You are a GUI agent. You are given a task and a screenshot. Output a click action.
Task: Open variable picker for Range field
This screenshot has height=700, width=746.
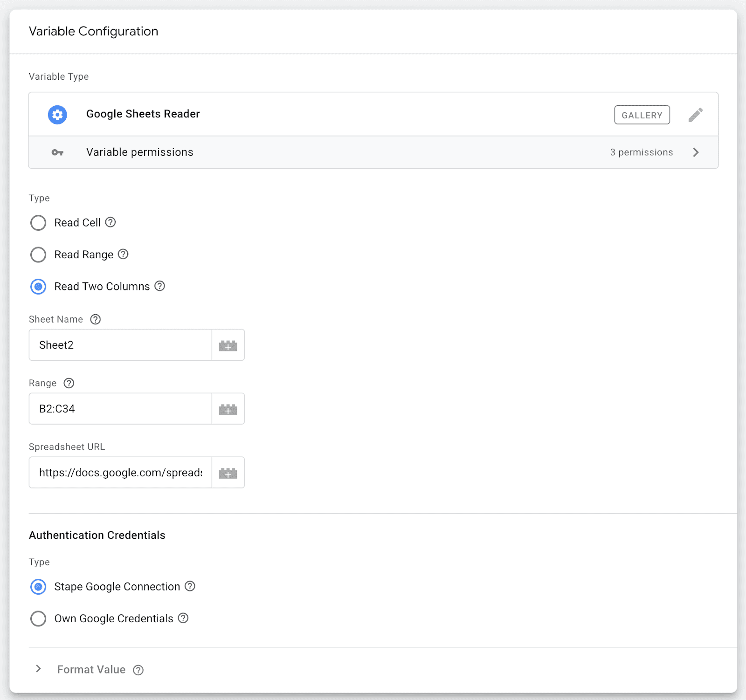pos(228,409)
